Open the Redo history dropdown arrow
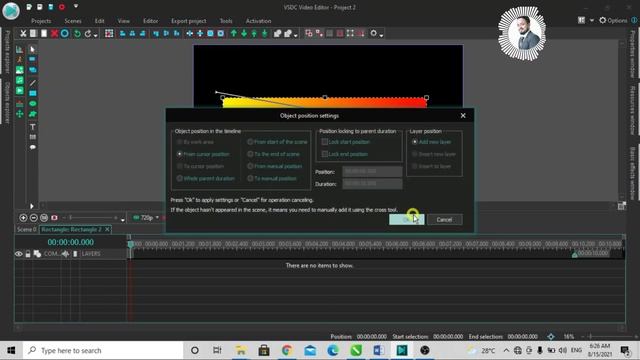The image size is (640, 360). pyautogui.click(x=95, y=35)
